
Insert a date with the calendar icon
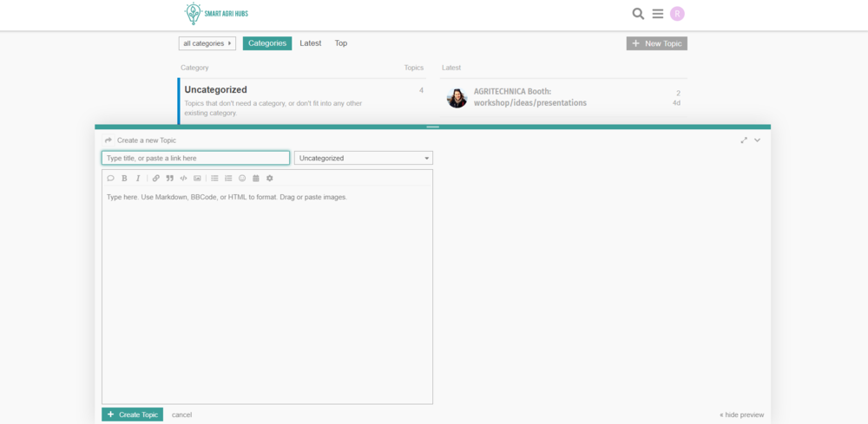256,178
